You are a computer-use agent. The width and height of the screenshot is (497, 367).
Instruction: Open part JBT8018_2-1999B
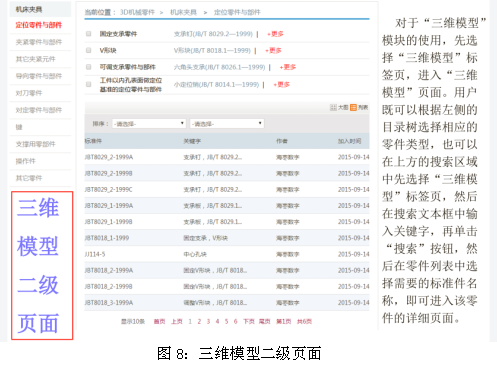pos(109,286)
